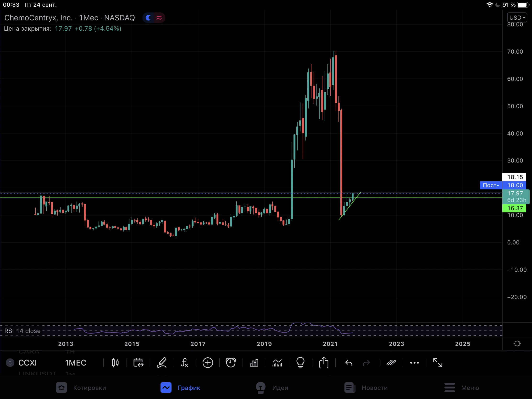Open the compare or date range calendar tool
The height and width of the screenshot is (399, 532).
138,363
